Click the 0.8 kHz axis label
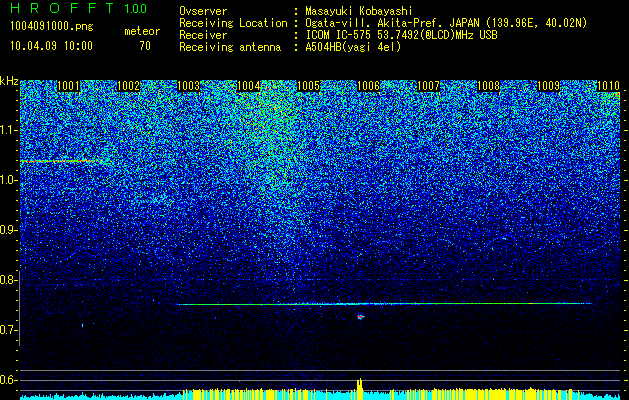The image size is (629, 400). tap(7, 280)
